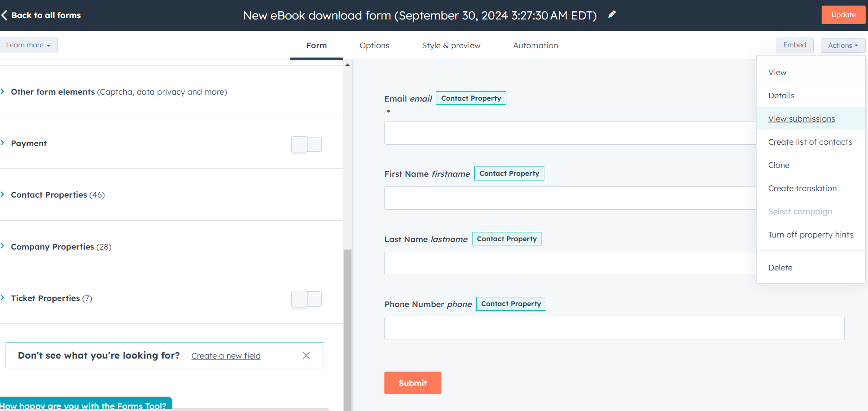
Task: Choose Create translation option
Action: coord(811,188)
